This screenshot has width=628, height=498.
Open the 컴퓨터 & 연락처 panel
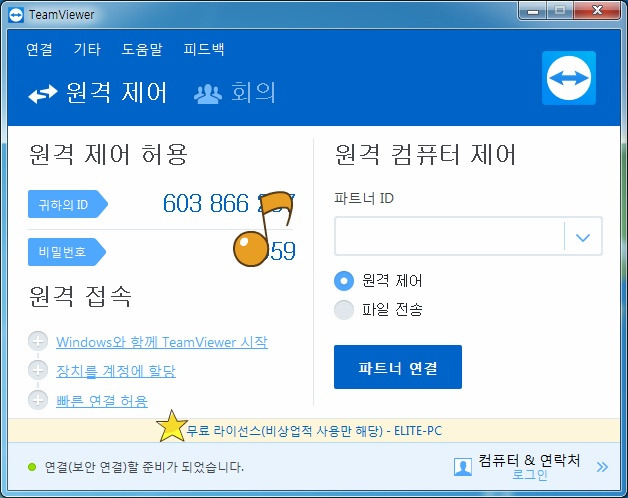pos(529,460)
